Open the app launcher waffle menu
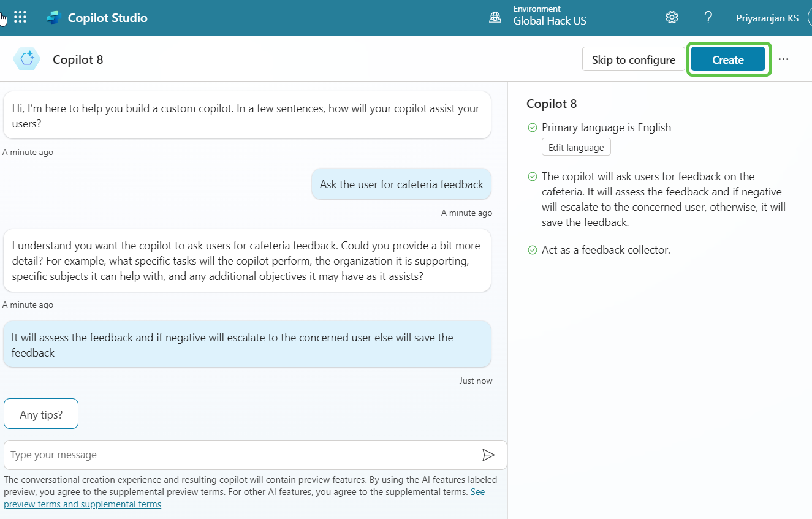Screen dimensions: 812x519 (20, 17)
